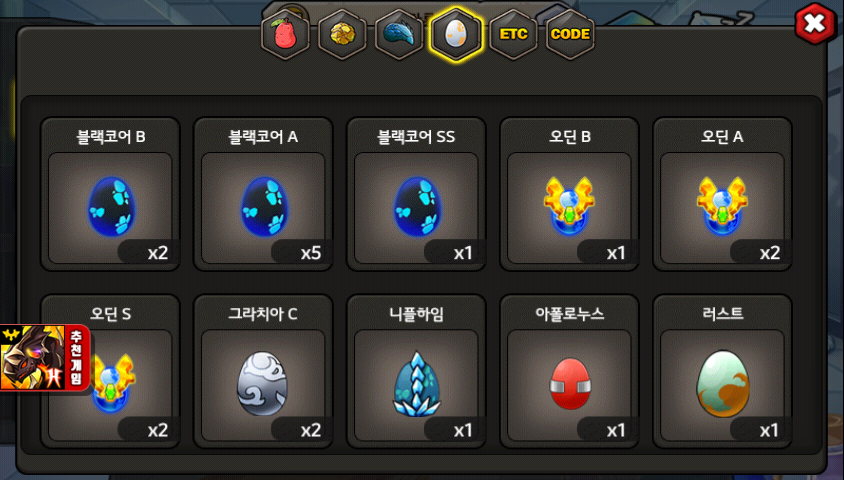Pick the silver 그라치아 C egg
844x480 pixels.
point(263,371)
